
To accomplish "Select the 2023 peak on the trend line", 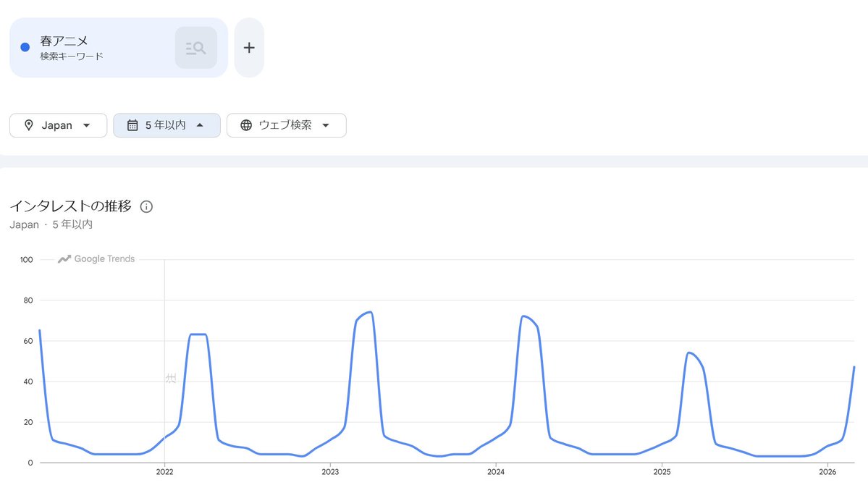I will pyautogui.click(x=370, y=313).
